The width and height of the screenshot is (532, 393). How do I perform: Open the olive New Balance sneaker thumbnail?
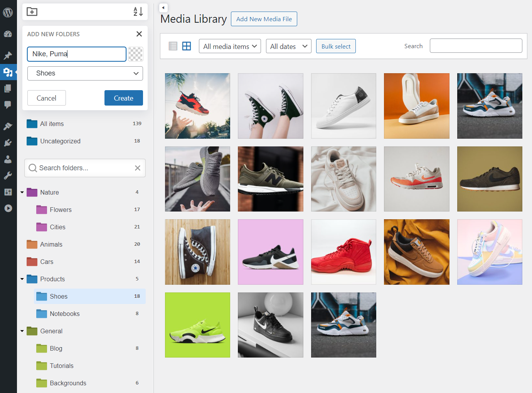pyautogui.click(x=271, y=179)
